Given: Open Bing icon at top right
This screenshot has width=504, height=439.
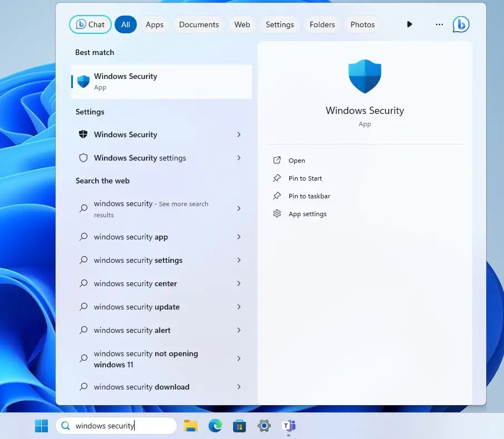Looking at the screenshot, I should coord(461,24).
